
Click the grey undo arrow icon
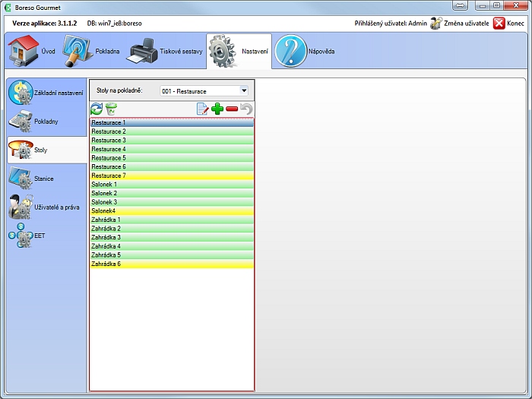pyautogui.click(x=246, y=109)
